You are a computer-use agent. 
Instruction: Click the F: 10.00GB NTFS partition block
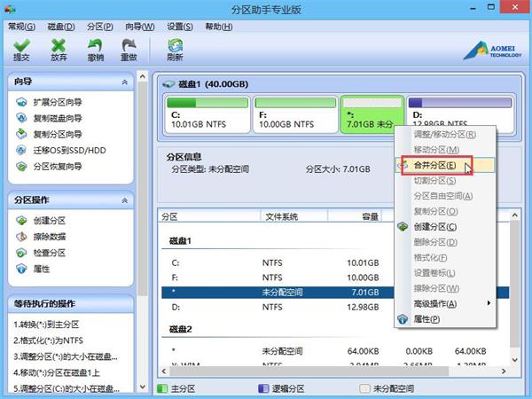pos(295,114)
